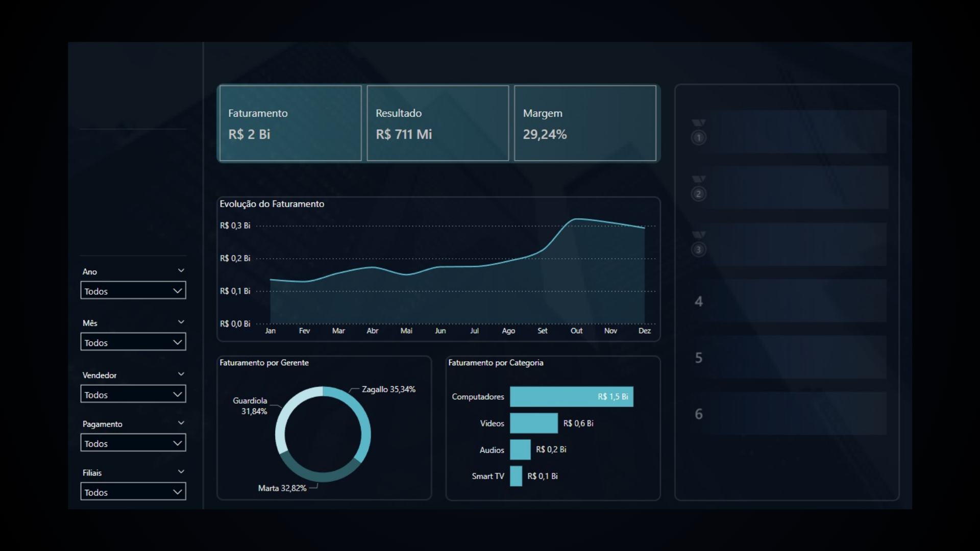Click the Computadores bar showing R$ 1,5 Bi

coord(571,396)
